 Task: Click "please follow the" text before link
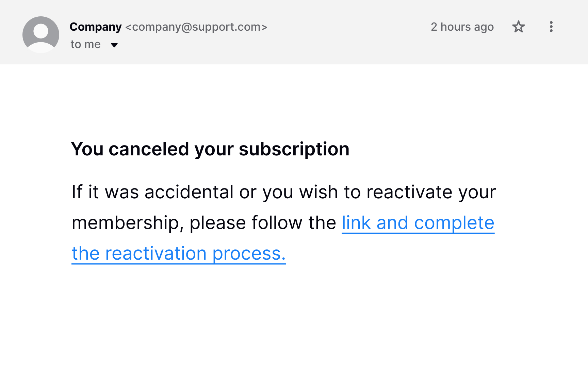point(263,223)
